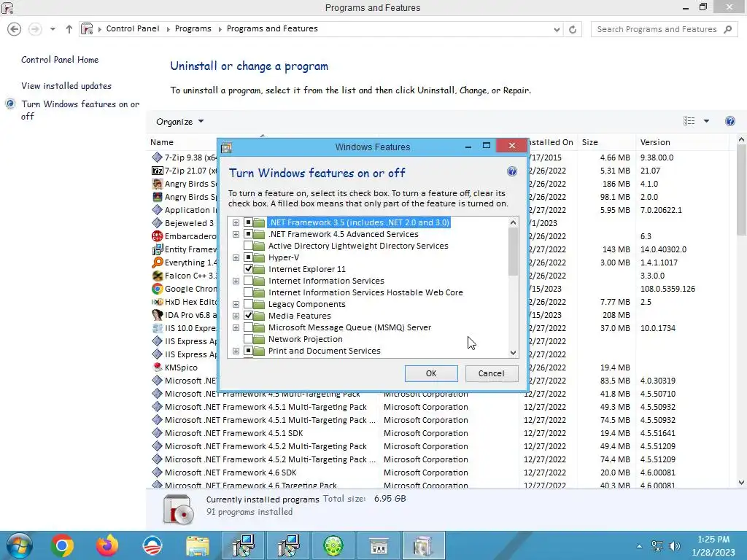Open help in Windows Features dialog
This screenshot has width=747, height=560.
(512, 171)
